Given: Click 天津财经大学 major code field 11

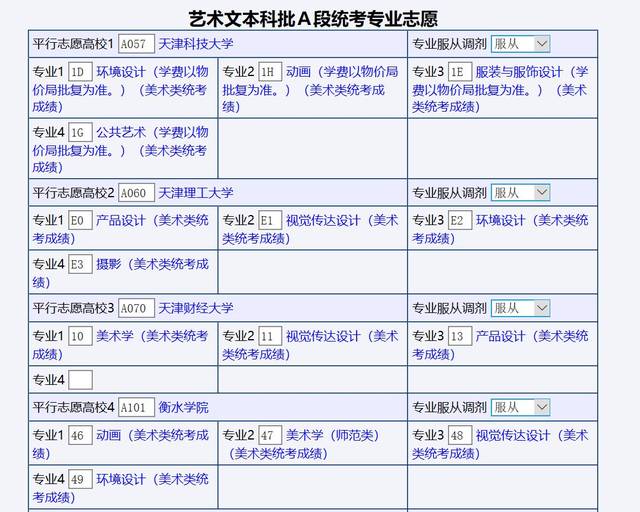Looking at the screenshot, I should coord(270,336).
